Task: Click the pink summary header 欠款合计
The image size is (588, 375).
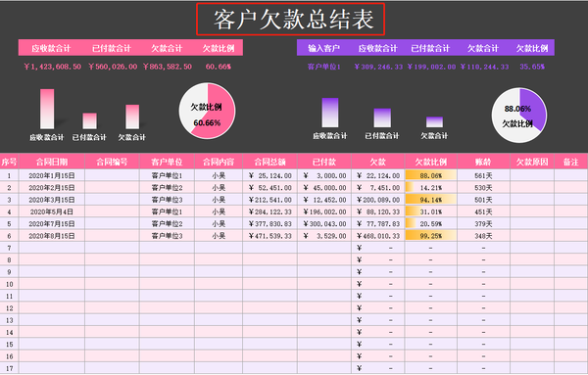Action: click(x=167, y=48)
